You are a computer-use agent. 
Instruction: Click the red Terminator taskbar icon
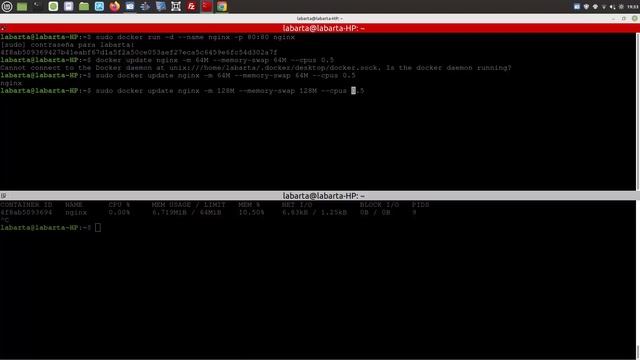pos(207,6)
